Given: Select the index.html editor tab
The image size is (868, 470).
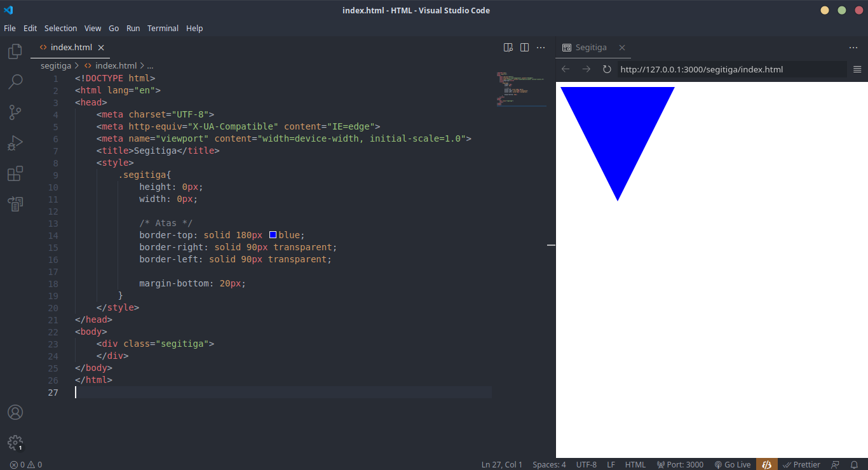Looking at the screenshot, I should pos(71,48).
